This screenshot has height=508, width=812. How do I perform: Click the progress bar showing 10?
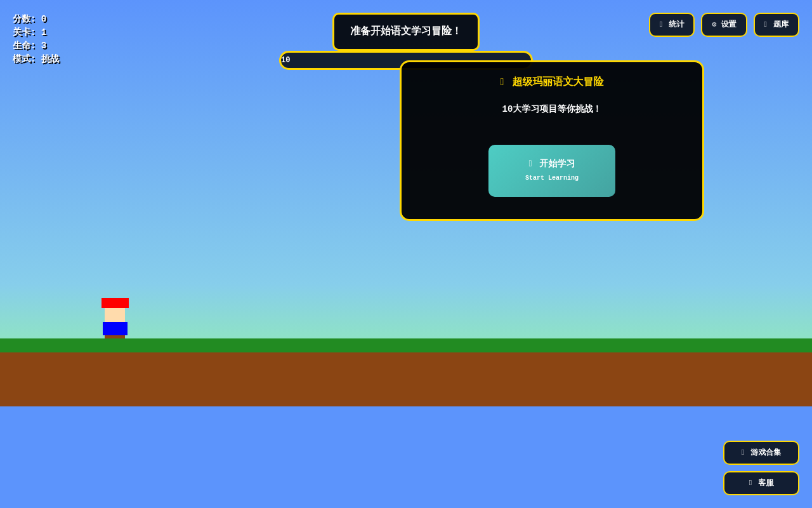(339, 60)
